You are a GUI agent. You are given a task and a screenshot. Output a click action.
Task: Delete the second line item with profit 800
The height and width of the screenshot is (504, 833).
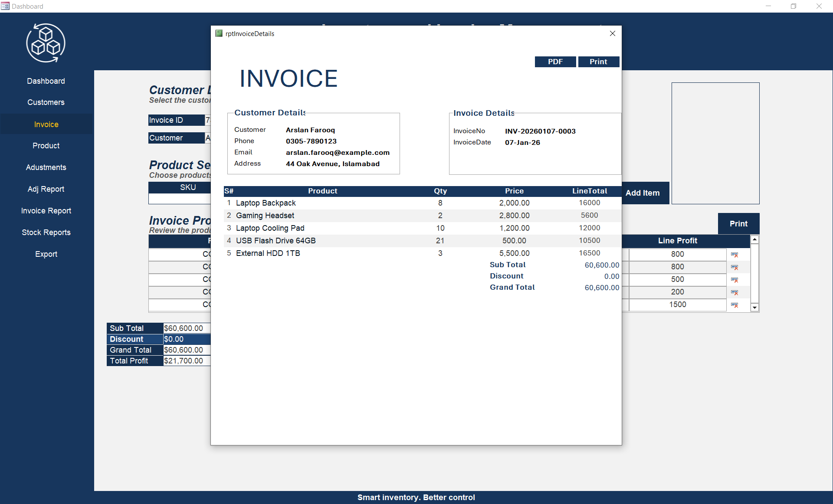click(x=735, y=267)
